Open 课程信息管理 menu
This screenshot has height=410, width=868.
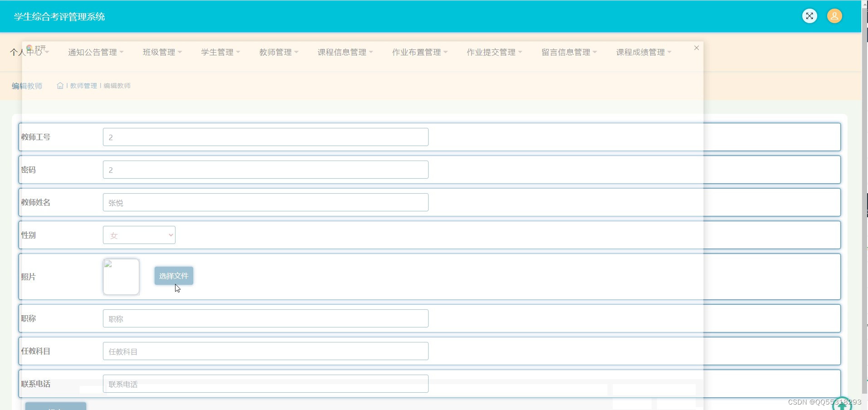[345, 52]
